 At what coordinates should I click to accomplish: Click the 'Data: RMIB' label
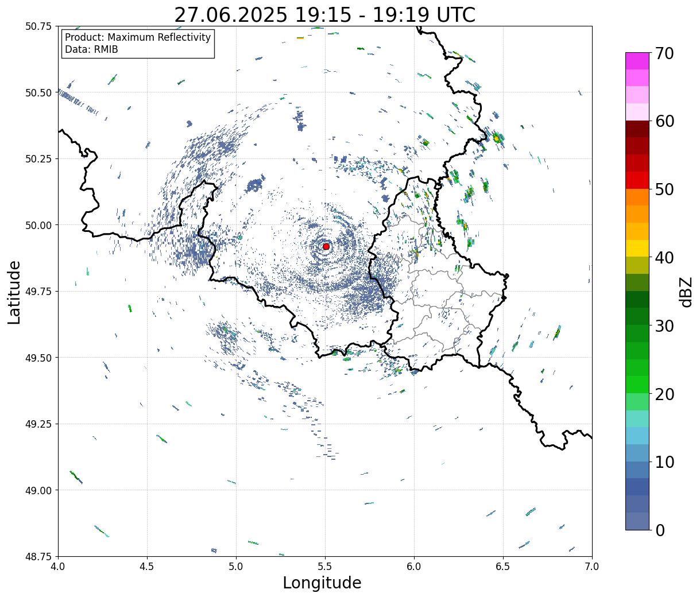91,49
